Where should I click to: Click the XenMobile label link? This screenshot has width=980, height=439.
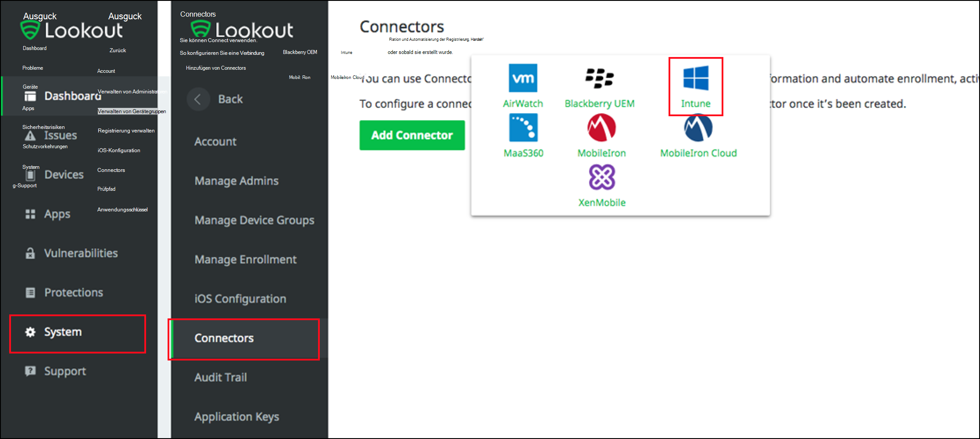[602, 203]
